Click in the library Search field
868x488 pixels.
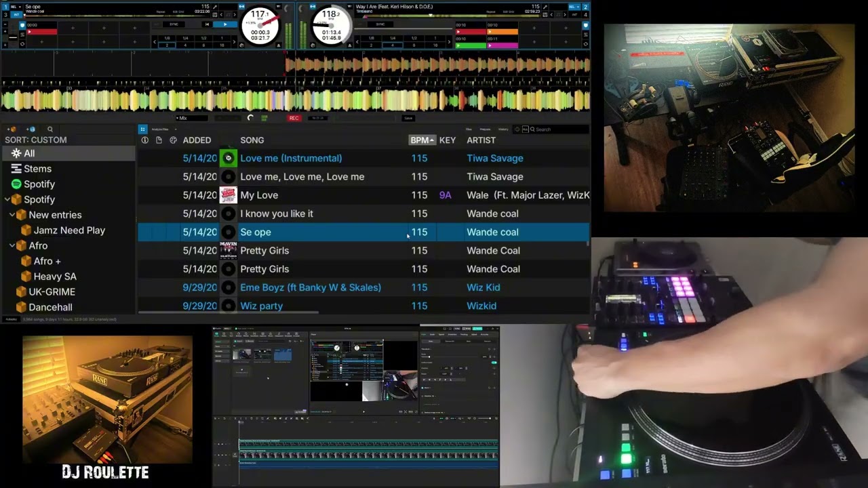click(559, 129)
